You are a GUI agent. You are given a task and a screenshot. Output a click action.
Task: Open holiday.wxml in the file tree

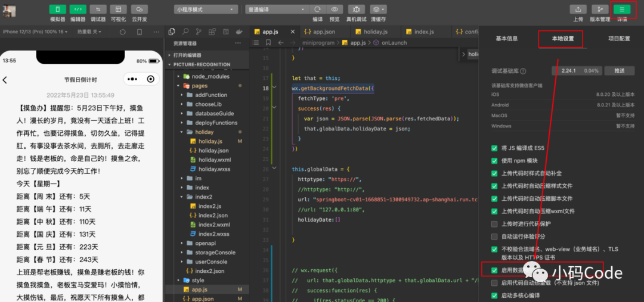point(214,160)
